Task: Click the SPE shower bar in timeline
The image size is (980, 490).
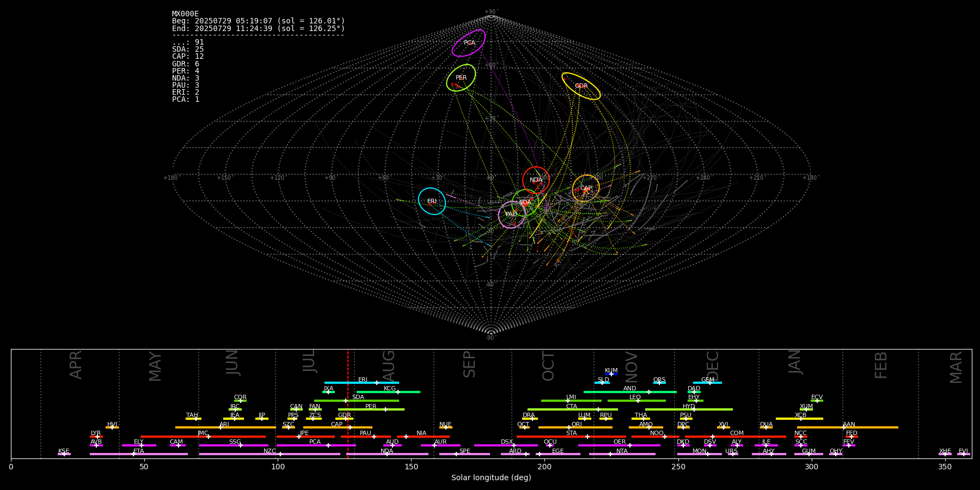Action: [x=464, y=454]
